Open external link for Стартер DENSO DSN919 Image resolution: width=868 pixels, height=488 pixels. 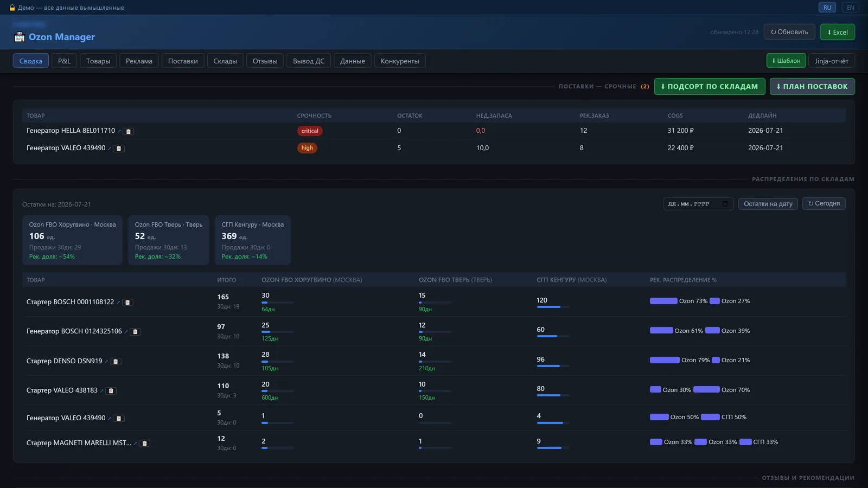106,362
